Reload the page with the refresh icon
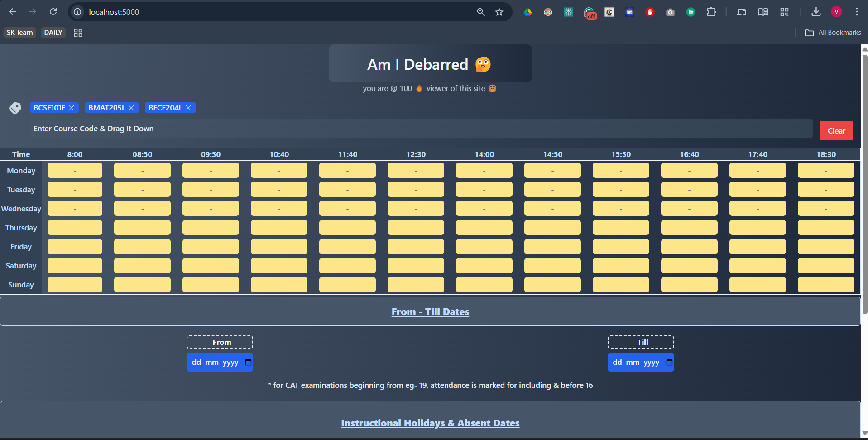 (53, 12)
